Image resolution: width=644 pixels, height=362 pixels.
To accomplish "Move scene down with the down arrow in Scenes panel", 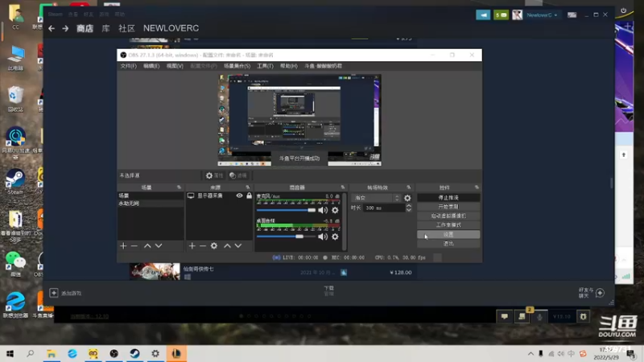I will point(159,246).
